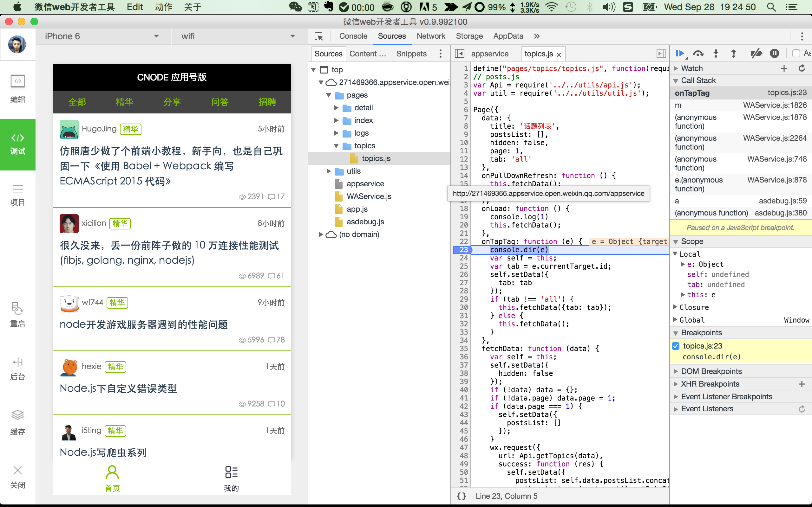Deactivate all breakpoints icon

coord(756,53)
